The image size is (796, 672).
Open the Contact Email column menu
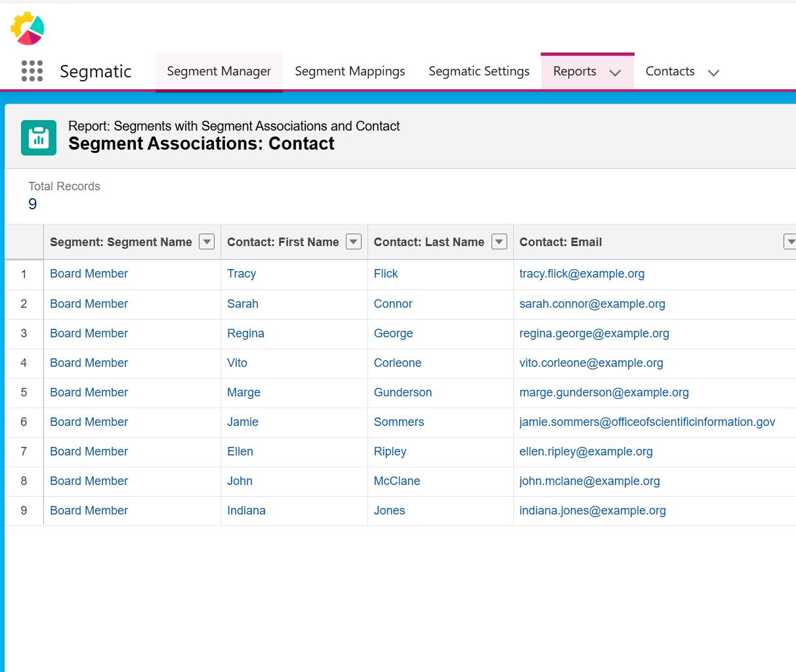tap(789, 241)
